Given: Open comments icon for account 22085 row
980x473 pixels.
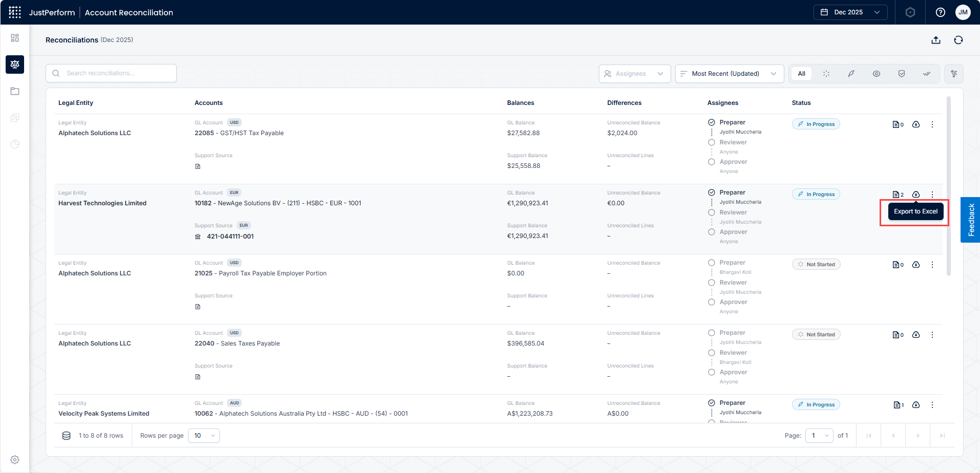Looking at the screenshot, I should click(x=898, y=124).
